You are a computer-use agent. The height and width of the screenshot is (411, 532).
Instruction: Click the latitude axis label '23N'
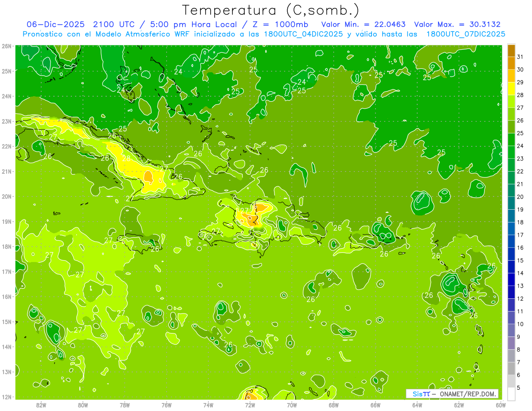point(6,121)
